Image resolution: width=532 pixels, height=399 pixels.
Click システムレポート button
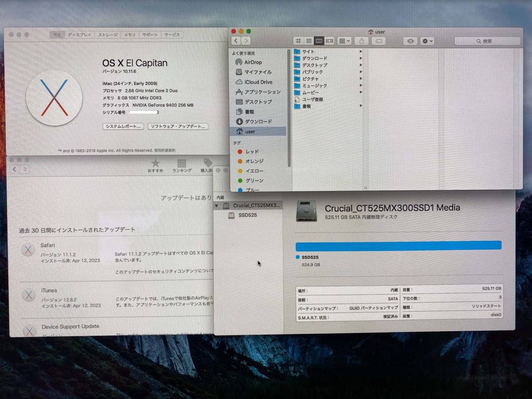(x=123, y=126)
